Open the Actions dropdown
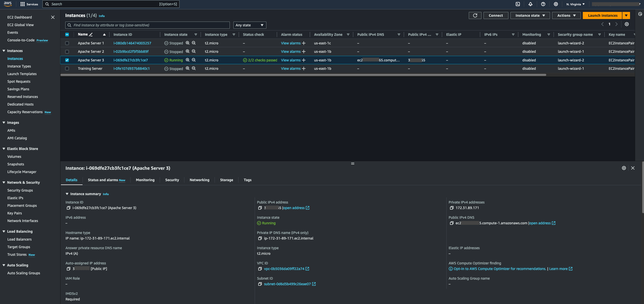The height and width of the screenshot is (304, 644). (566, 15)
